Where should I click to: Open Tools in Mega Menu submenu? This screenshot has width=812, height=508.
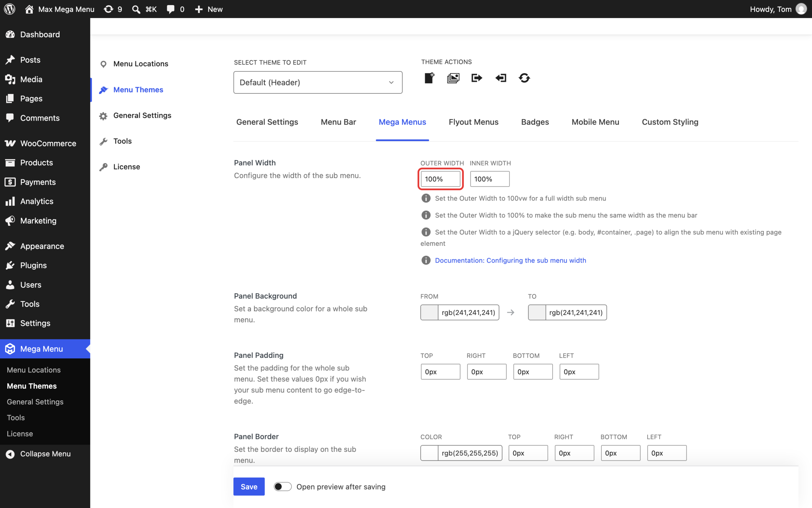(16, 418)
